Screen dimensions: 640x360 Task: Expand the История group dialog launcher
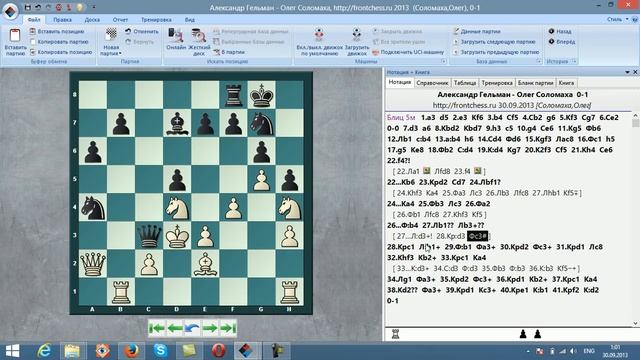pos(574,61)
